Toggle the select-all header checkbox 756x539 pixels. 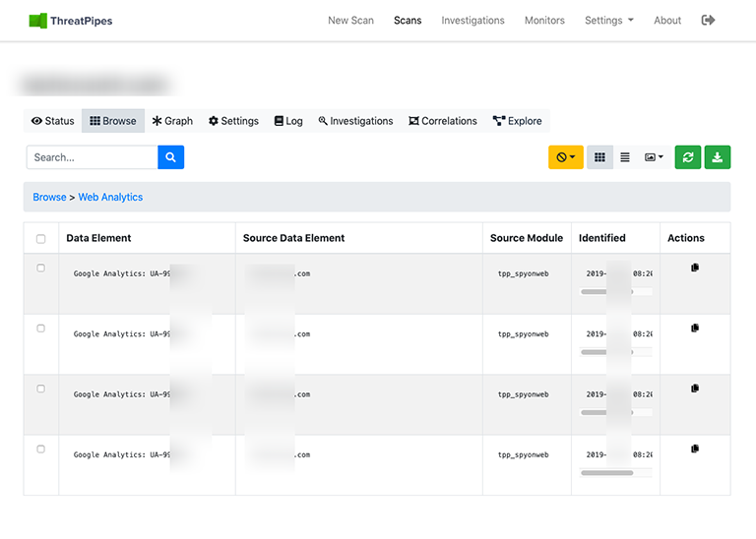(40, 239)
